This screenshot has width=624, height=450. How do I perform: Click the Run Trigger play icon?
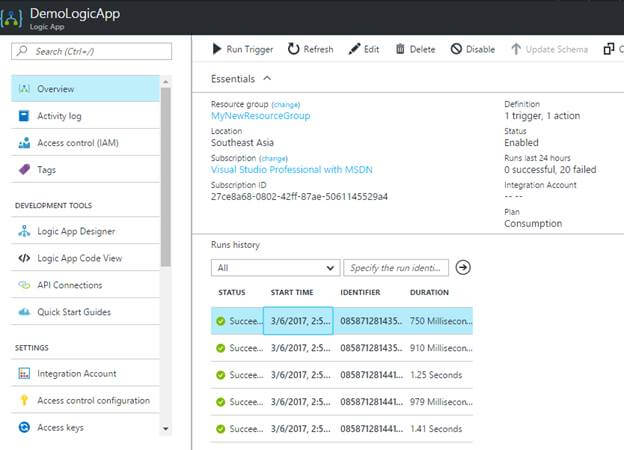pyautogui.click(x=217, y=49)
